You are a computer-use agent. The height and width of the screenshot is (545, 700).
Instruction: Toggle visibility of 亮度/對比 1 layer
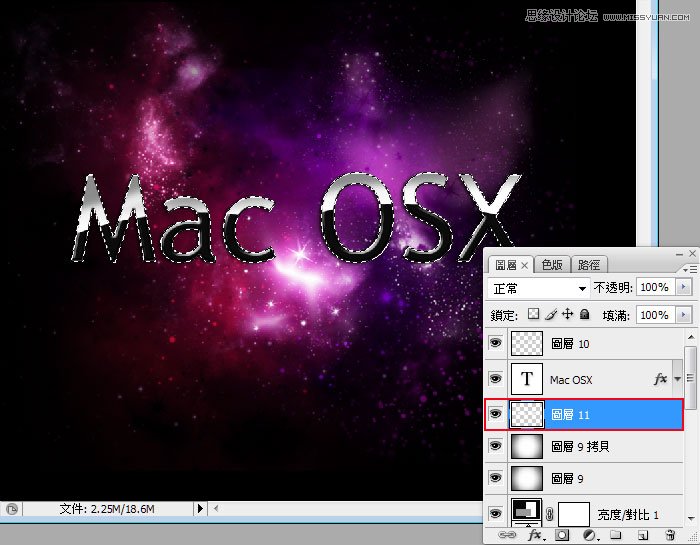click(496, 514)
